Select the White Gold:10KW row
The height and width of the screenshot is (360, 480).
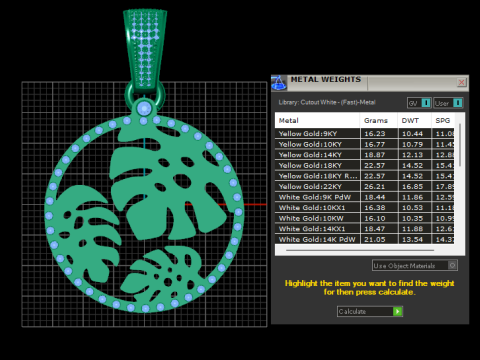(x=364, y=218)
